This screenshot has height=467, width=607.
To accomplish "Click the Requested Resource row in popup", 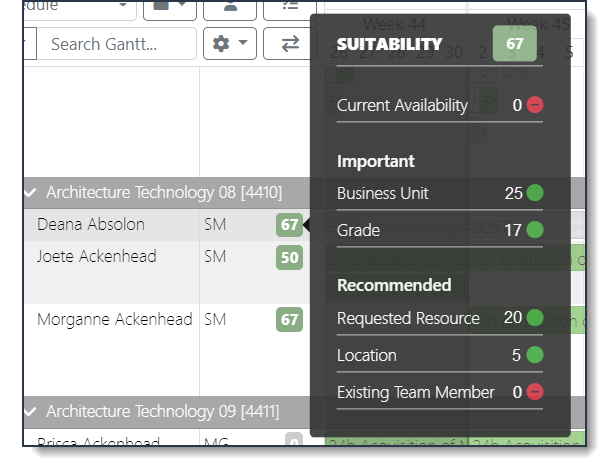I will (440, 318).
